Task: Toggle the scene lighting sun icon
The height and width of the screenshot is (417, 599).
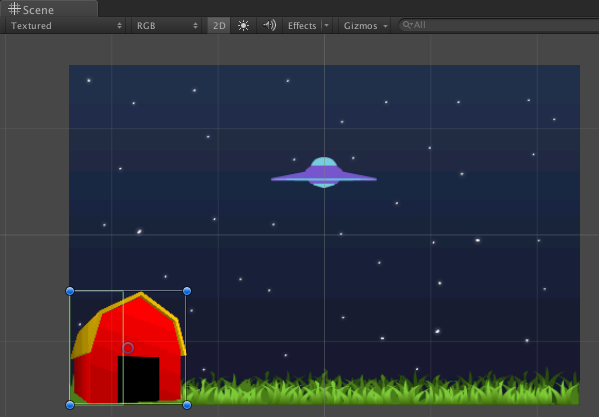Action: (x=243, y=26)
